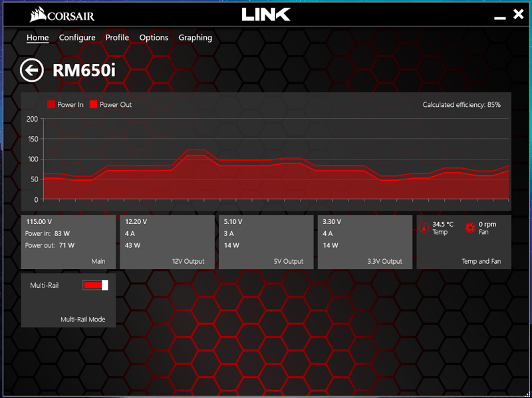Toggle the Multi-Rail switch
532x398 pixels.
(x=95, y=285)
